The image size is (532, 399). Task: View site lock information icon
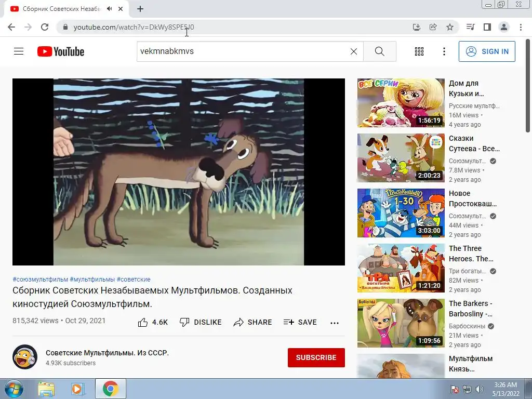65,27
